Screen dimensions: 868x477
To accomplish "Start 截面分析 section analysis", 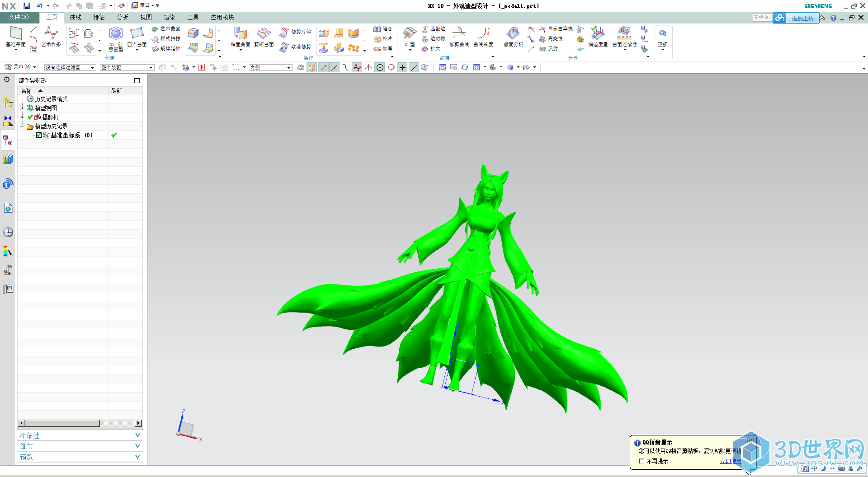I will 514,37.
